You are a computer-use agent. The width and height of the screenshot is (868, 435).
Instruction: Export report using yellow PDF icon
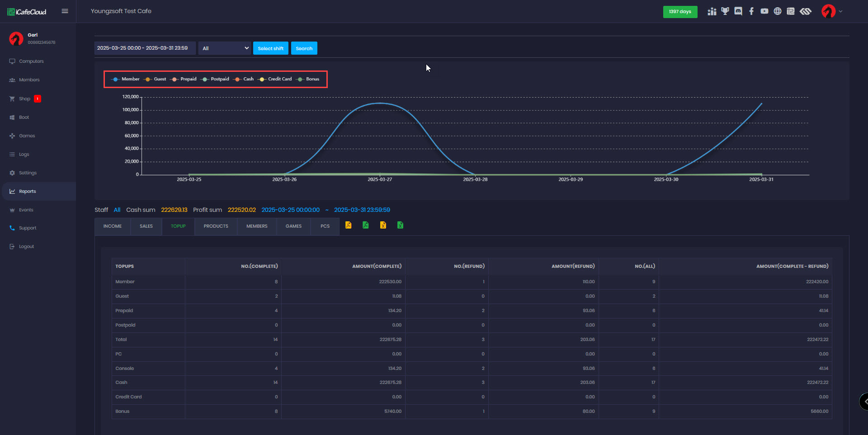click(349, 225)
